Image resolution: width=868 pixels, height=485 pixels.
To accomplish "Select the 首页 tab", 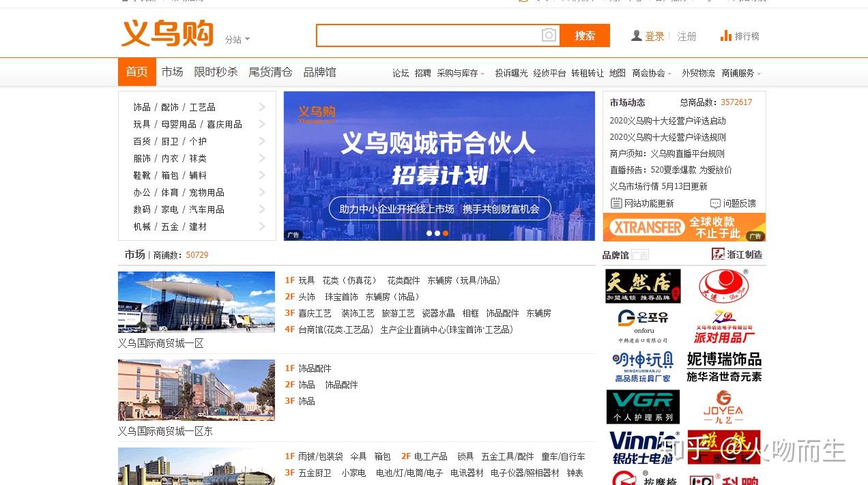I will [136, 72].
